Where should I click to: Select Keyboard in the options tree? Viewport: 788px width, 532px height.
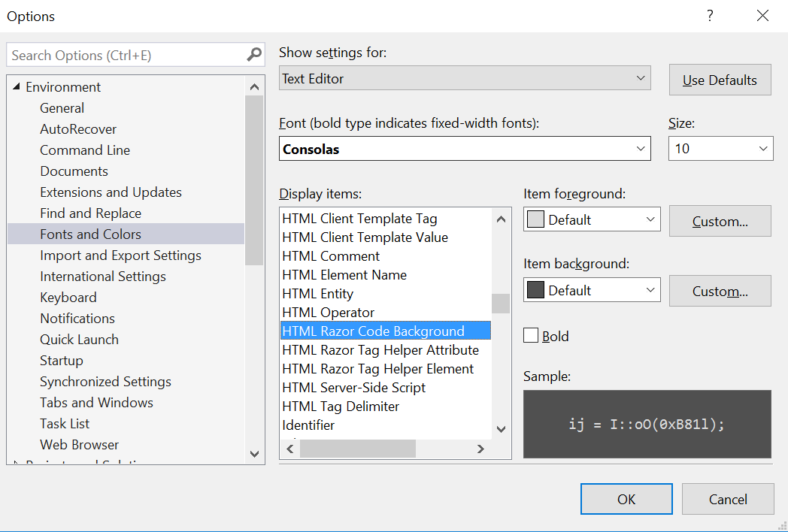[x=68, y=298]
